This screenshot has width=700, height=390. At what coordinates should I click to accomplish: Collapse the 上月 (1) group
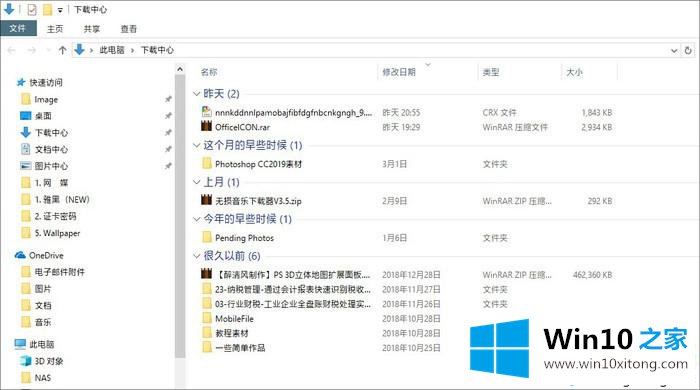click(196, 182)
